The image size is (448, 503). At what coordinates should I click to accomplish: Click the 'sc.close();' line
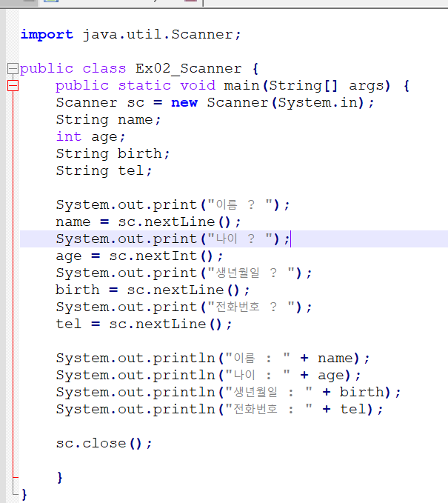coord(104,443)
